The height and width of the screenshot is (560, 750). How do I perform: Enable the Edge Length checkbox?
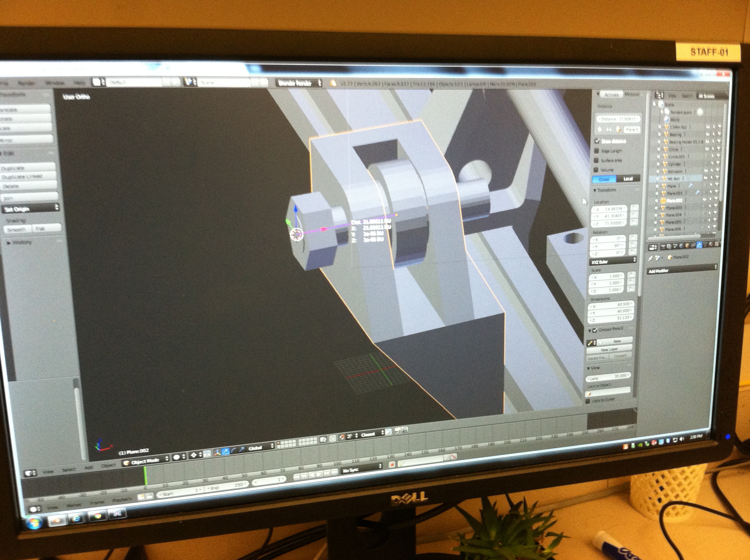pos(597,151)
